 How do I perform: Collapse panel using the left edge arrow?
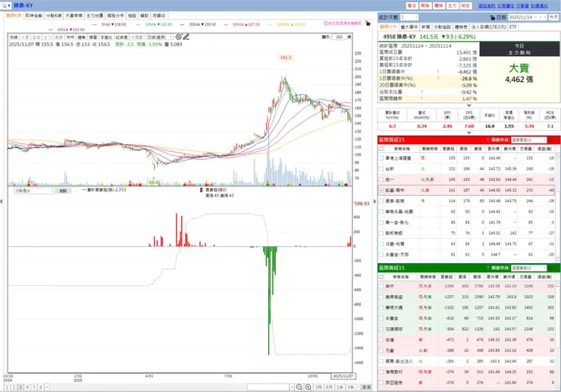coord(2,202)
